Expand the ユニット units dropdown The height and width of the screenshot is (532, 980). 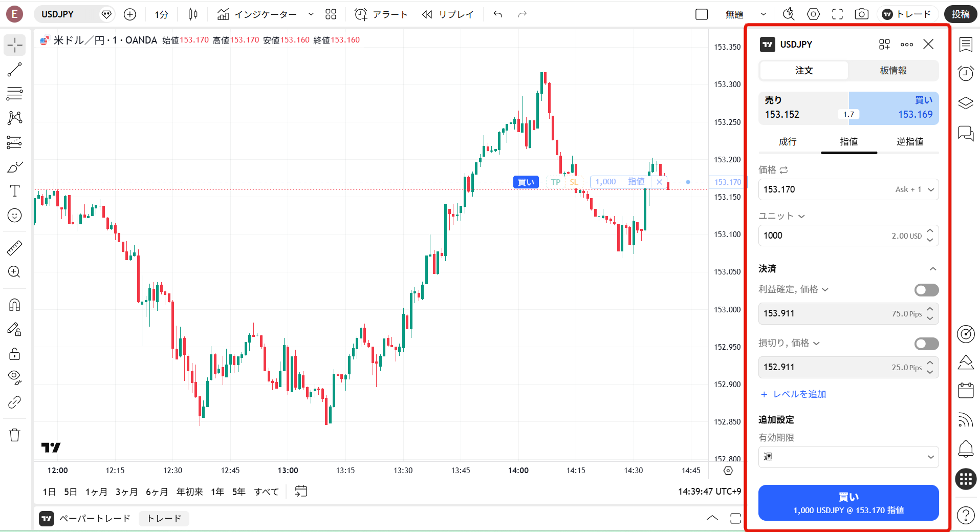coord(801,216)
